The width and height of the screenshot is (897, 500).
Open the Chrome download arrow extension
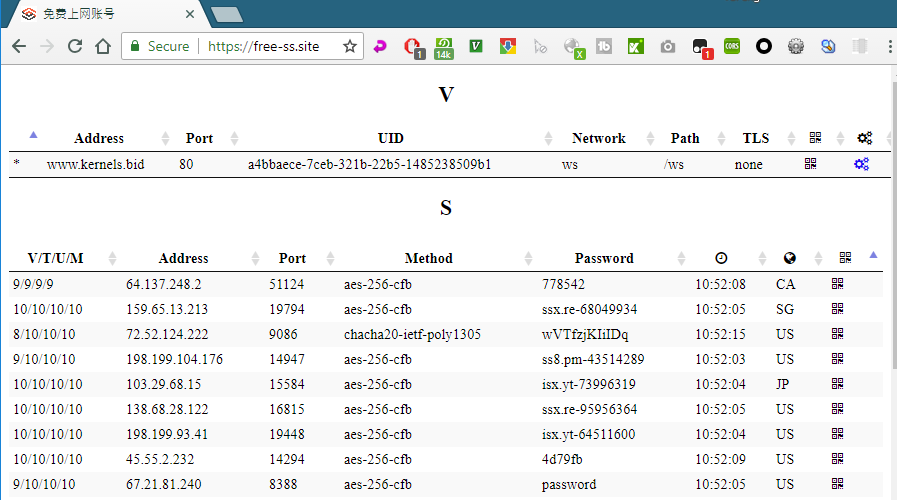click(x=508, y=46)
